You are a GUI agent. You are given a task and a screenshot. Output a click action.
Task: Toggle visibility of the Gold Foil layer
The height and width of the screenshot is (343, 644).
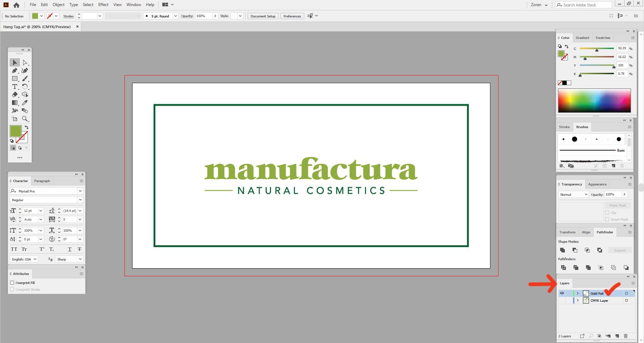click(x=562, y=293)
